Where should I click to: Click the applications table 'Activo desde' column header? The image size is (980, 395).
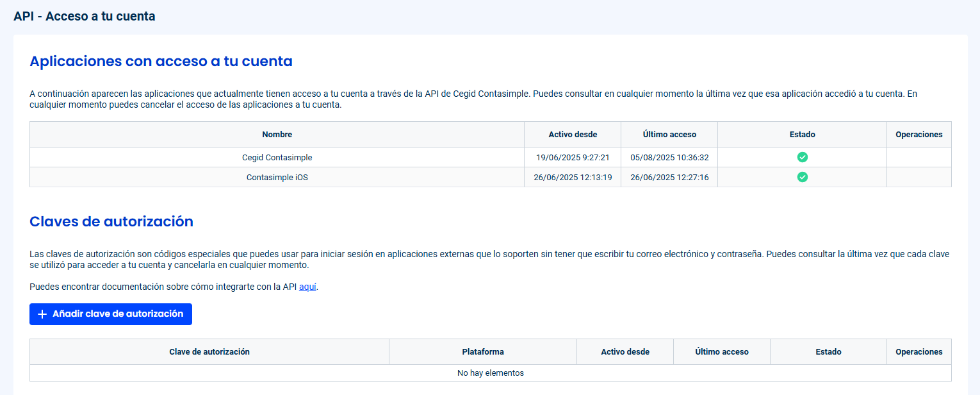[573, 135]
